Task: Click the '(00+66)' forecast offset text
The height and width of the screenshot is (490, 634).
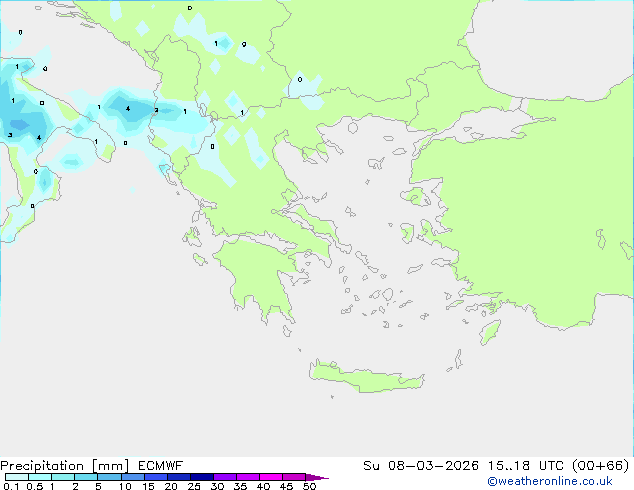Action: tap(601, 466)
